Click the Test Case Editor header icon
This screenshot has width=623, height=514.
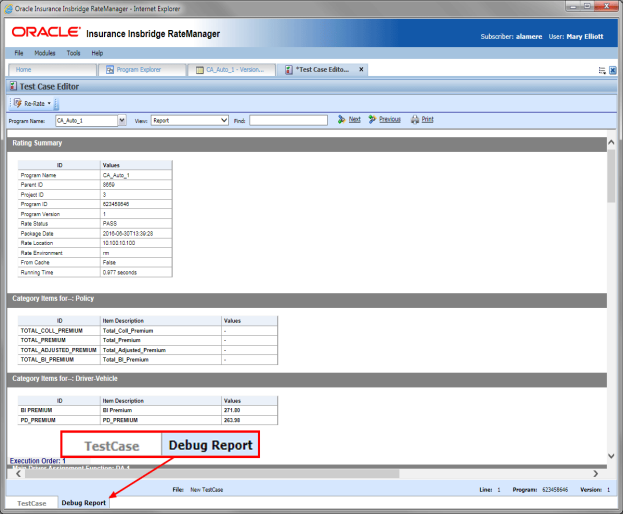[13, 86]
